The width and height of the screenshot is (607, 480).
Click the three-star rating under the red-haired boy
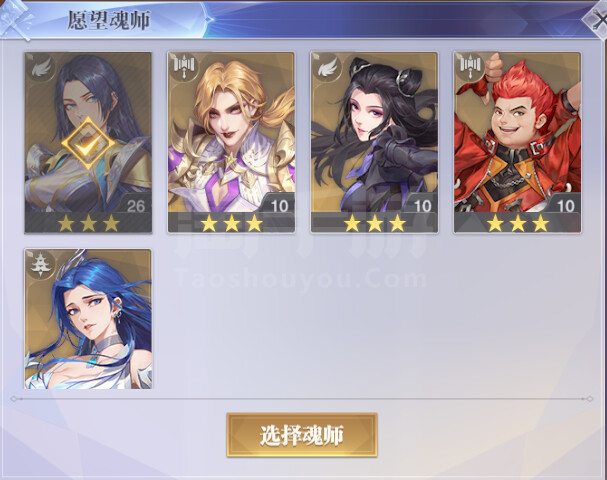coord(518,223)
